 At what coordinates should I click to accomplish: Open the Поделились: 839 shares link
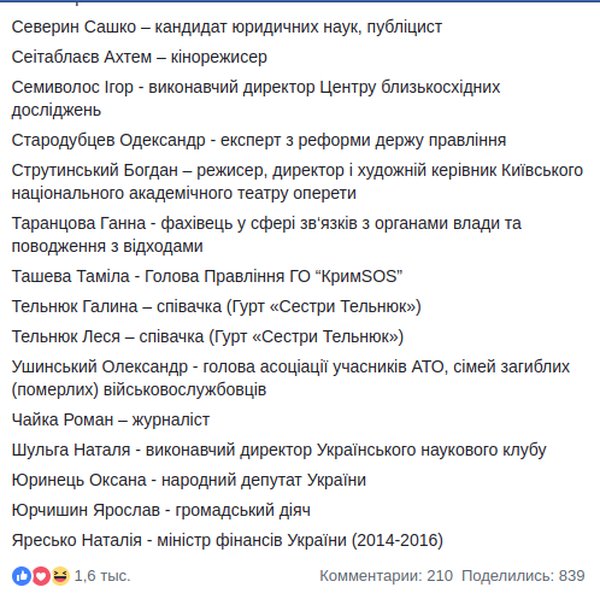click(524, 576)
